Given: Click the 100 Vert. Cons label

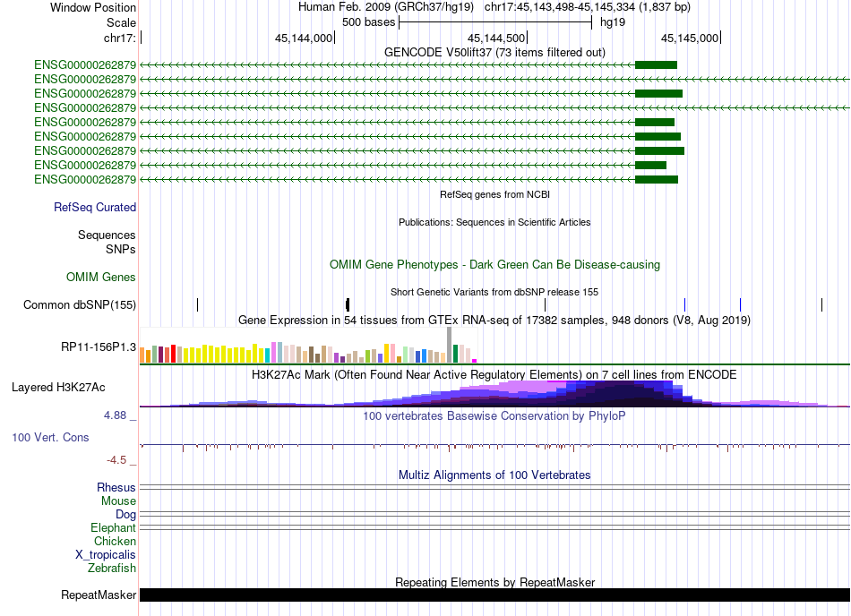Looking at the screenshot, I should 50,437.
